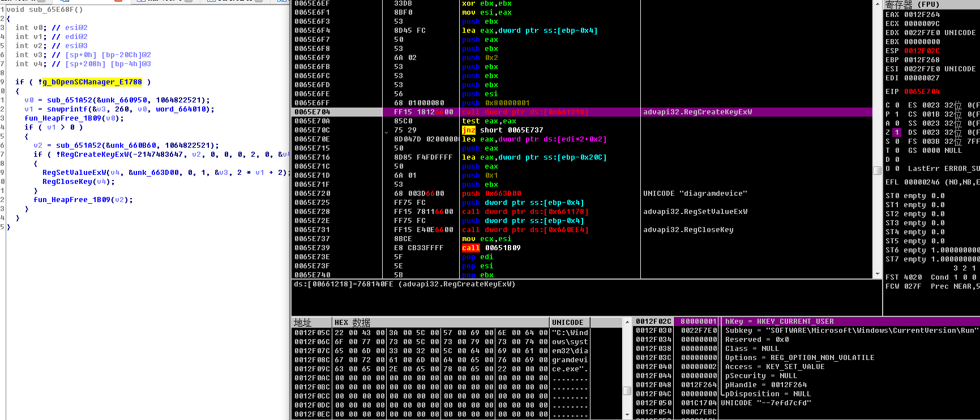Select highlighted call instruction at 0065E704

525,112
